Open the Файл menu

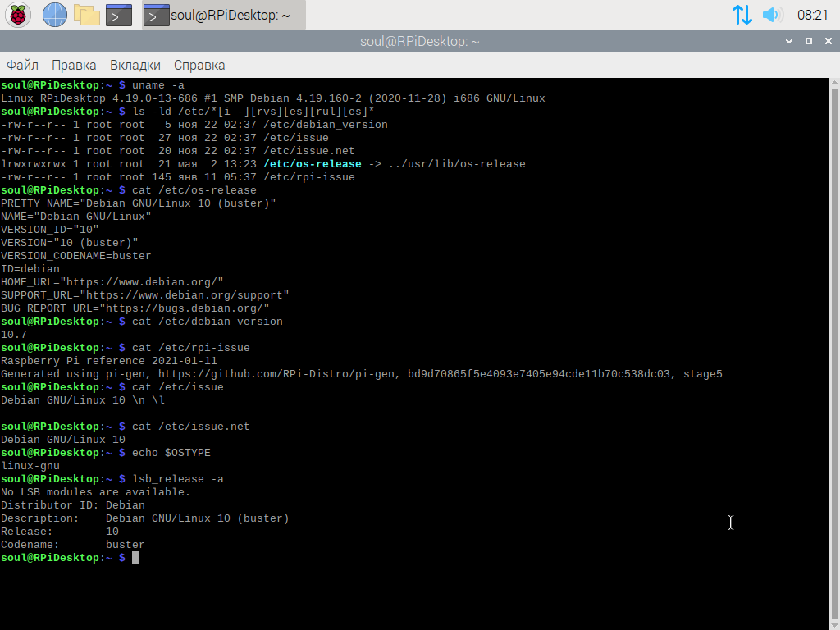22,66
